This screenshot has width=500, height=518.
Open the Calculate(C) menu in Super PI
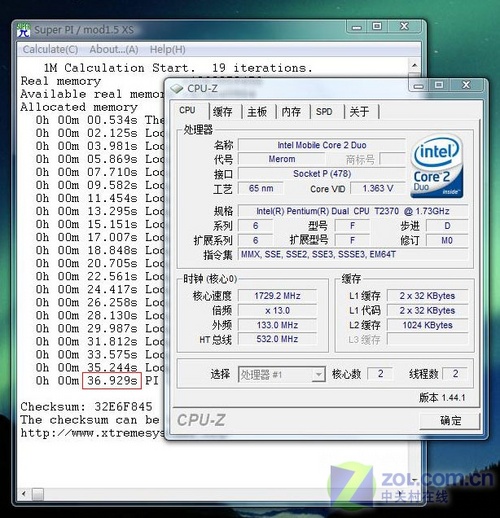click(50, 49)
